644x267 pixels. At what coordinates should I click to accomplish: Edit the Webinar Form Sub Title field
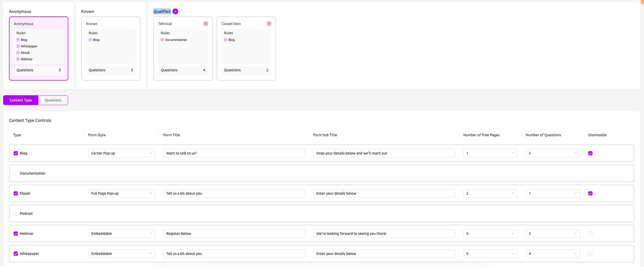coord(384,234)
